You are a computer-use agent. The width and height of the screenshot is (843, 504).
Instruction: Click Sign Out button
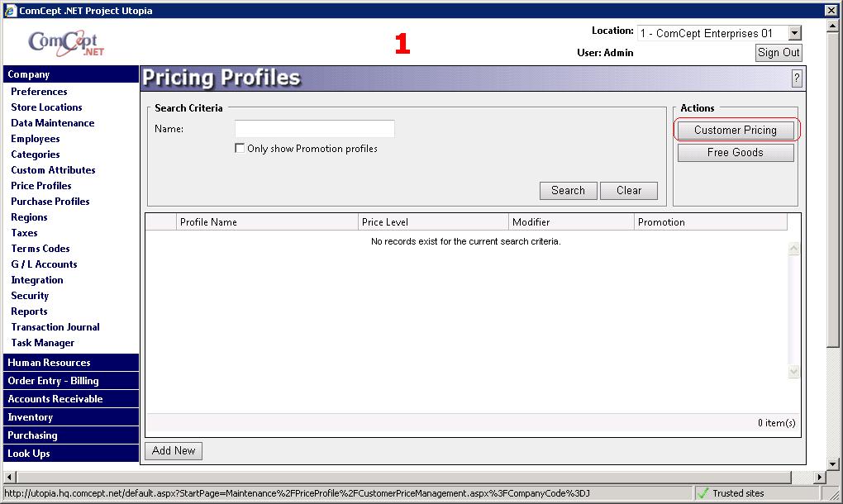779,52
